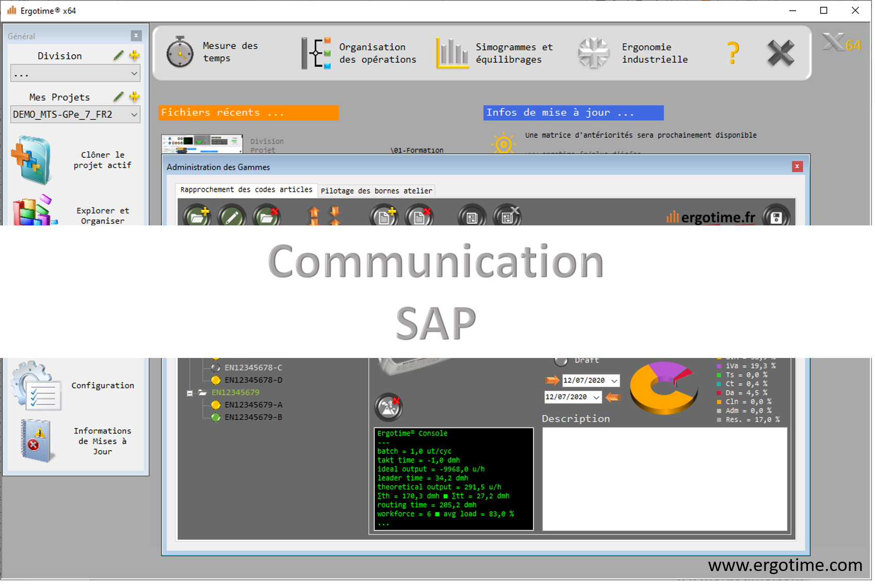The height and width of the screenshot is (588, 875).
Task: Click console line 'routing time = 205,2 dmh'
Action: [x=427, y=505]
